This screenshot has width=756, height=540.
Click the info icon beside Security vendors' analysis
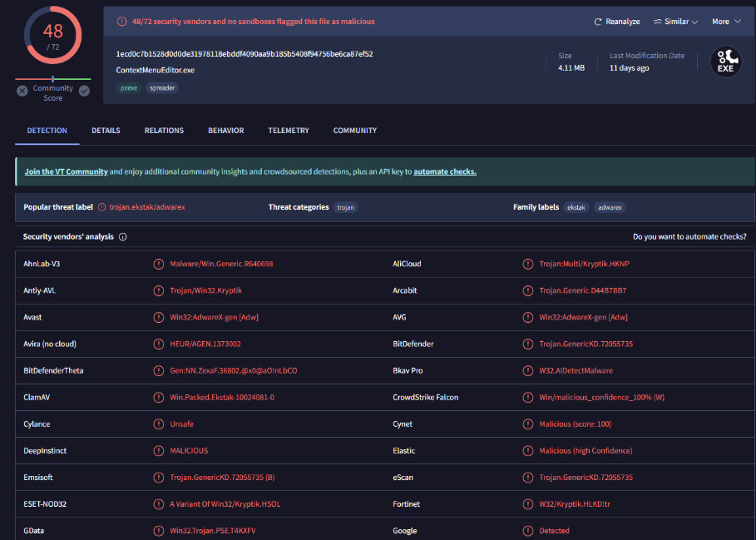point(121,236)
